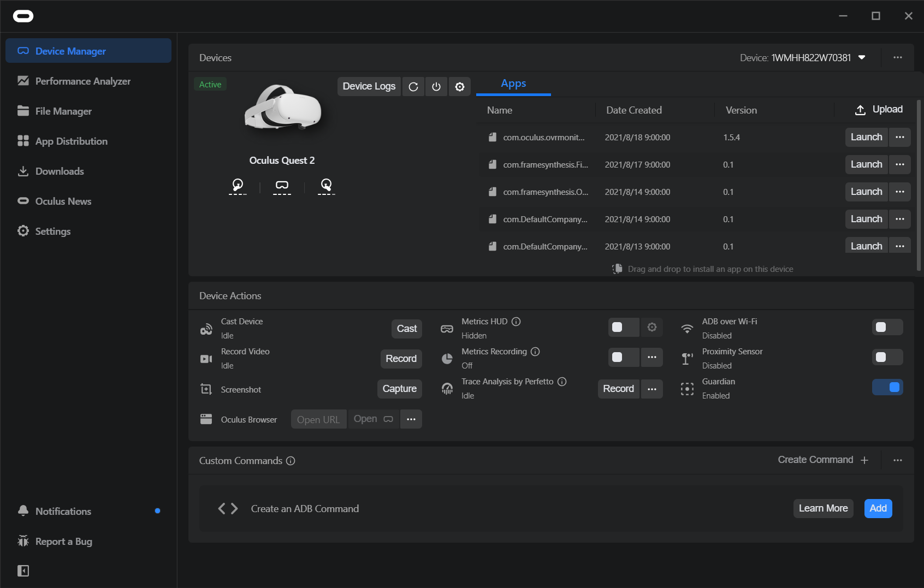Toggle Metrics Recording switch

point(623,357)
